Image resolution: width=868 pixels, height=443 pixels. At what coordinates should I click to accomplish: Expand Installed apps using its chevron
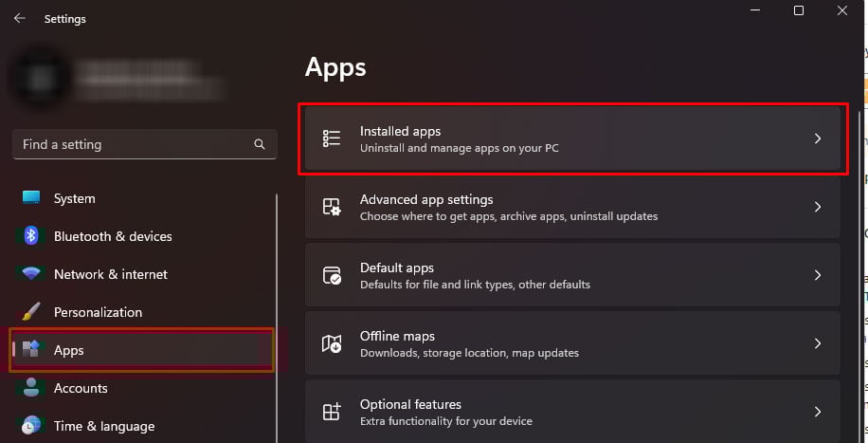coord(818,138)
